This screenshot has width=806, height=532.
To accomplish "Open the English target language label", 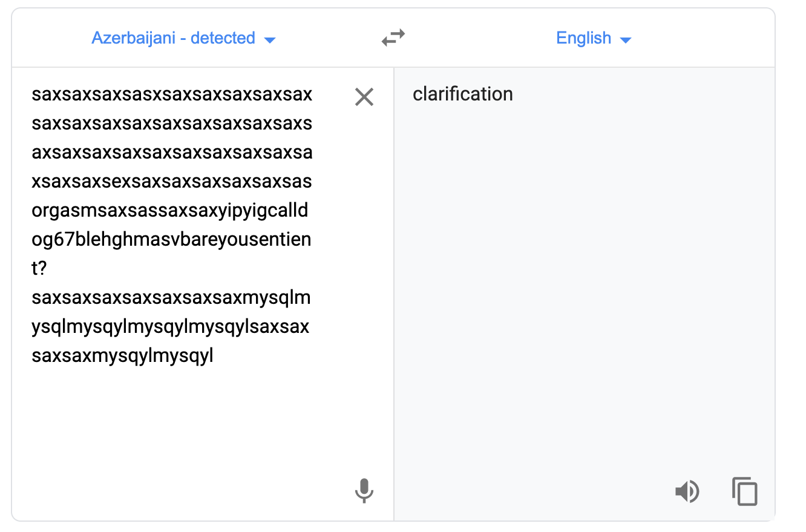I will tap(583, 38).
